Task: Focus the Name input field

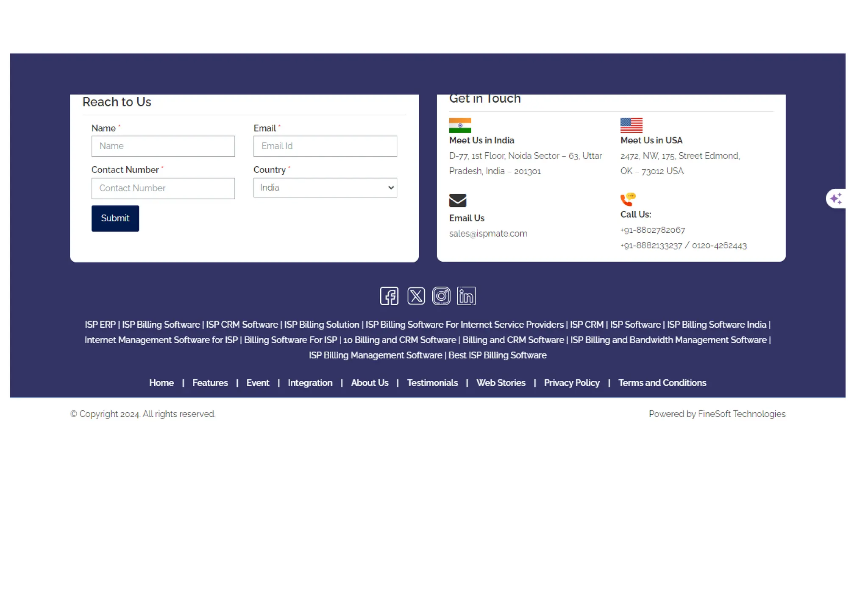Action: click(163, 146)
